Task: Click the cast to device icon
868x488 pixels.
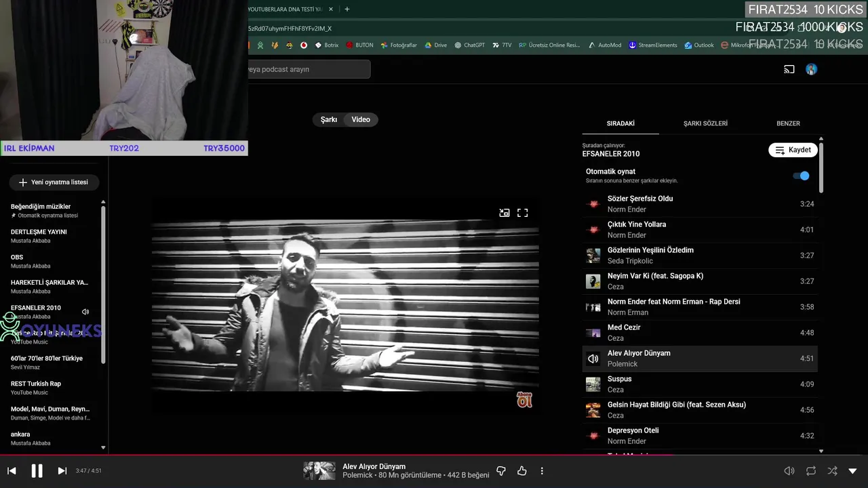Action: (789, 69)
